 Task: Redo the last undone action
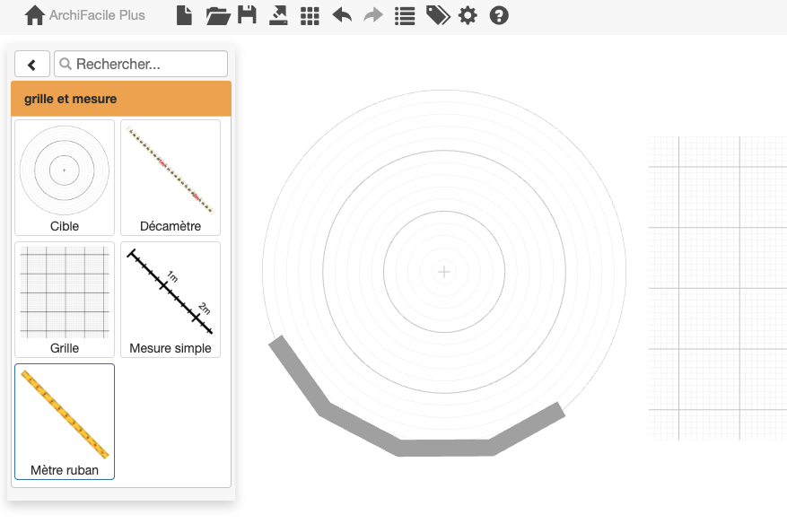point(372,15)
